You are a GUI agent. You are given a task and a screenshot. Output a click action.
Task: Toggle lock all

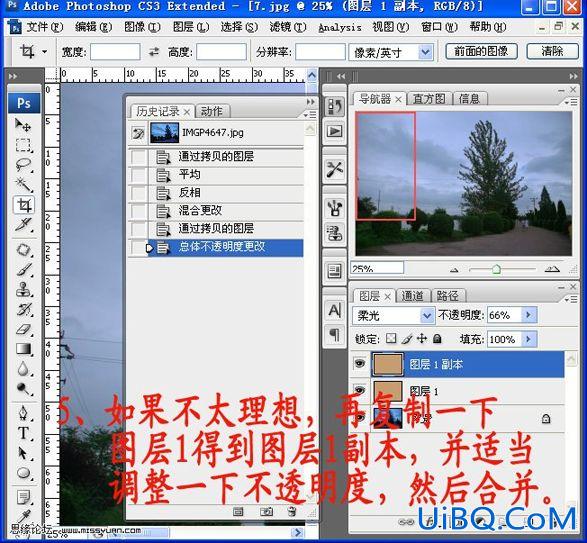(x=437, y=339)
